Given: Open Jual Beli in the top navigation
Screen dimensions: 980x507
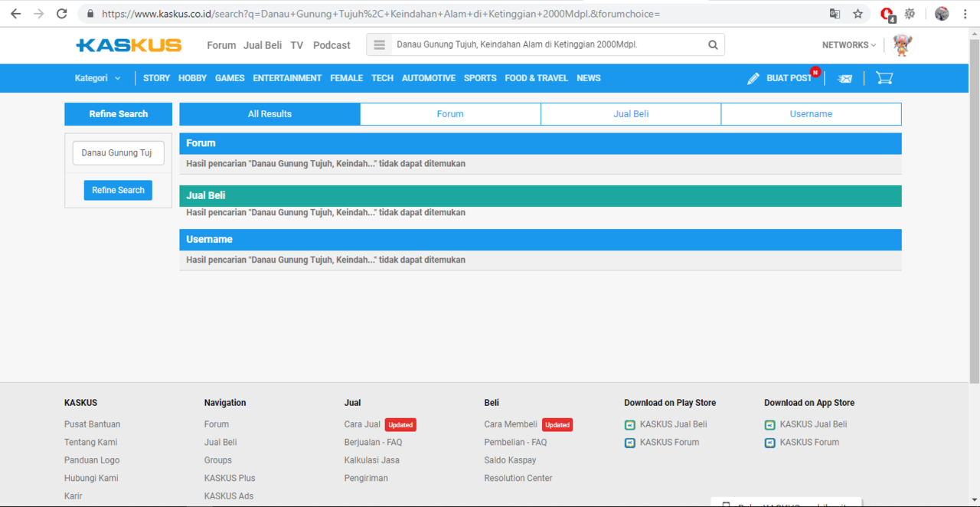Looking at the screenshot, I should pos(263,45).
